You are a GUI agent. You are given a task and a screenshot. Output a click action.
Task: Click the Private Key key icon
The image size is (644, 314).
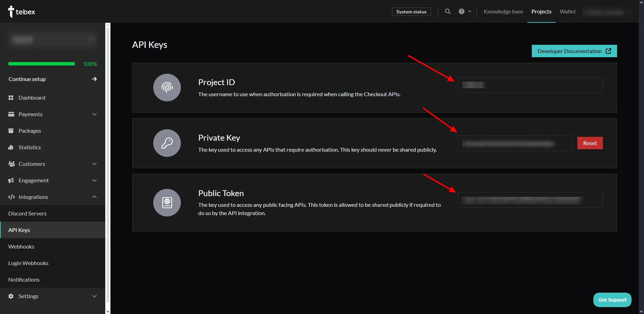(x=167, y=143)
